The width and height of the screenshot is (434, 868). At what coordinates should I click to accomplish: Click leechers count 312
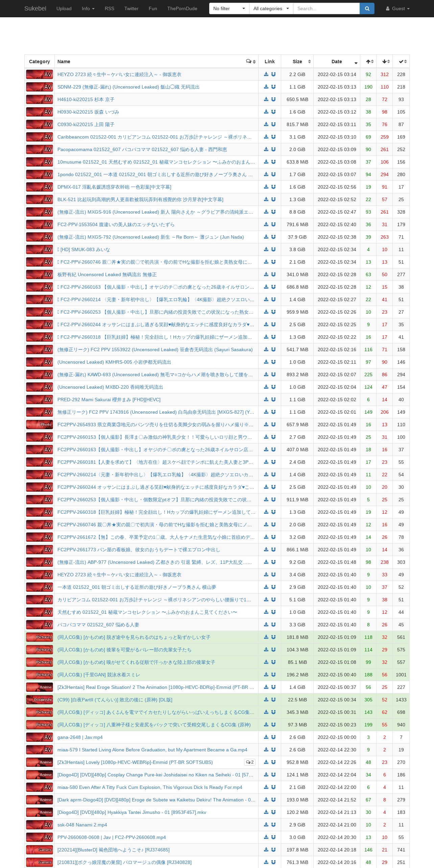pyautogui.click(x=385, y=74)
